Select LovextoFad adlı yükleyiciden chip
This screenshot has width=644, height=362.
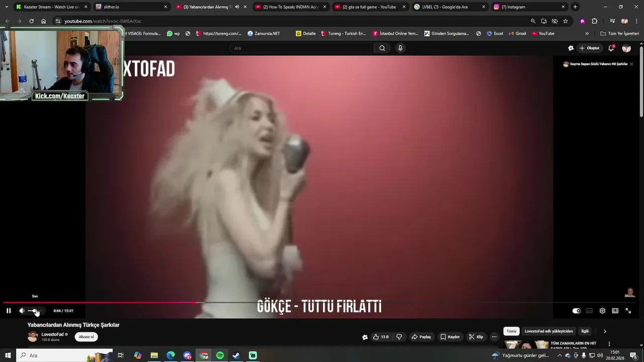(548, 331)
